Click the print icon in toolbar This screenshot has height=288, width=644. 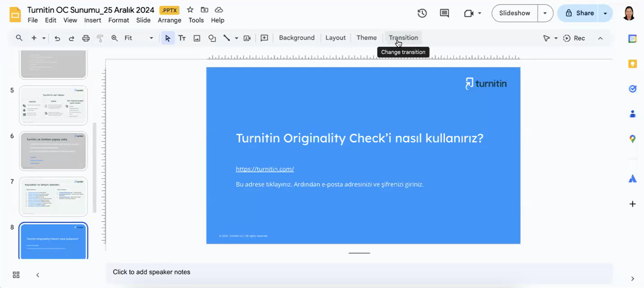pos(86,38)
